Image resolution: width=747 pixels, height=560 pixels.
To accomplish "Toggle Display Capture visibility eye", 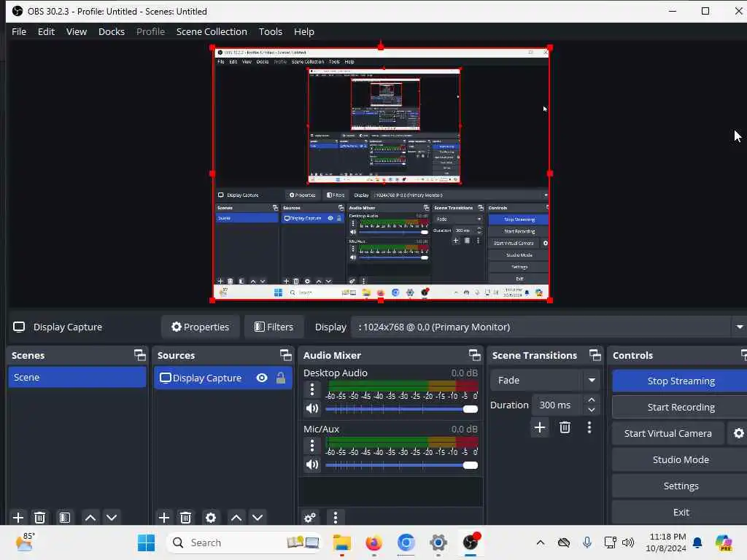I will pyautogui.click(x=262, y=378).
